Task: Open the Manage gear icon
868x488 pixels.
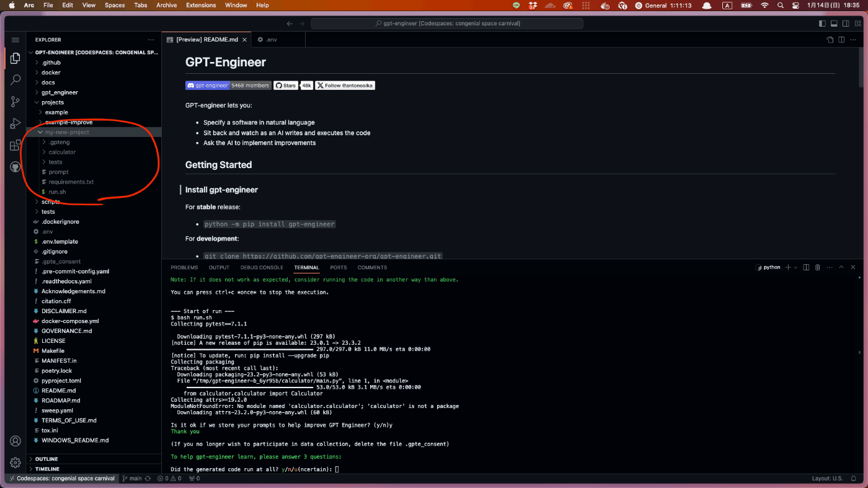Action: 15,463
